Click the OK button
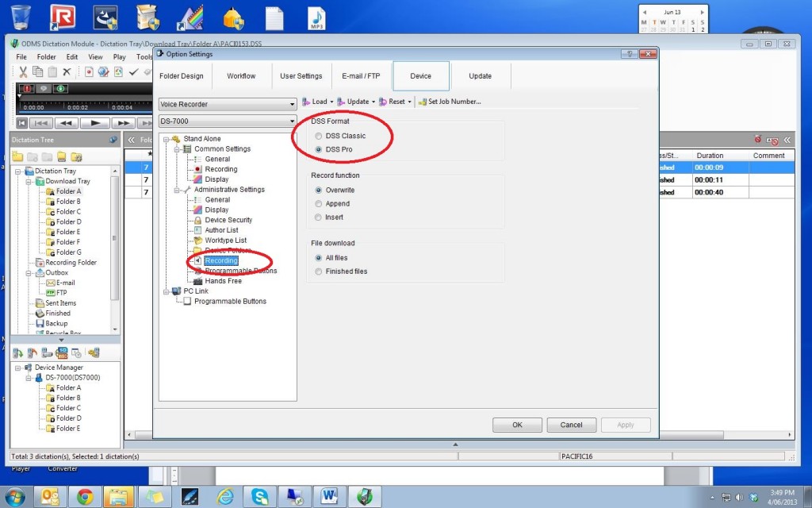Viewport: 812px width, 508px height. coord(517,425)
